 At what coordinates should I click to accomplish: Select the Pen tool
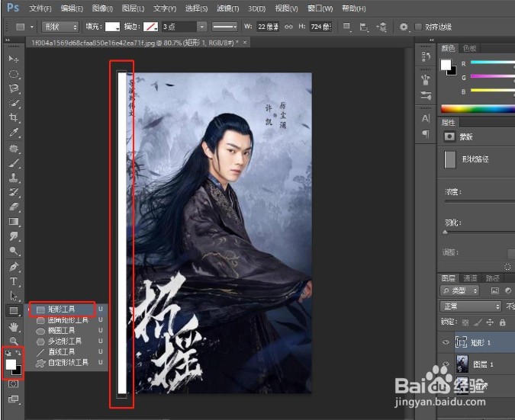click(x=14, y=267)
